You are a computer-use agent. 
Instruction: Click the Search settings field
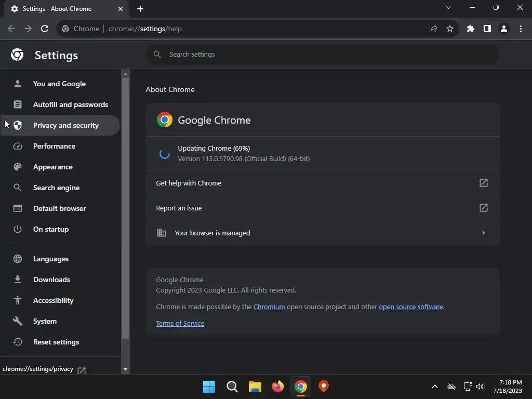[322, 54]
